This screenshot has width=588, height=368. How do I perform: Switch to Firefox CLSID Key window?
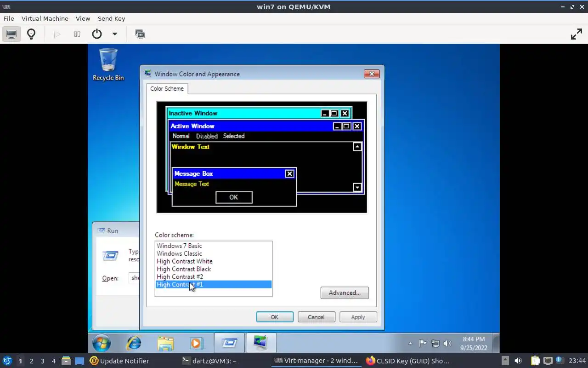[408, 361]
